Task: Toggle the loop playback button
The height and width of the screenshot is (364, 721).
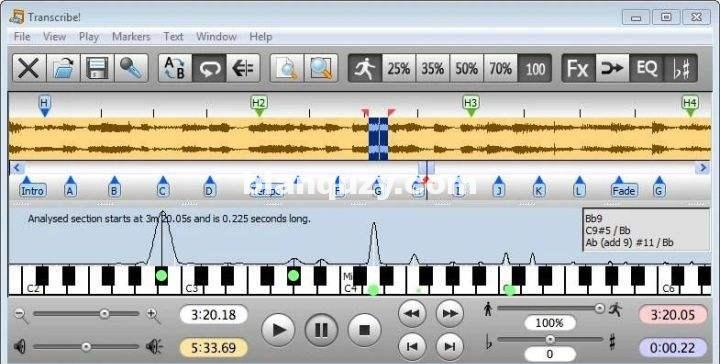Action: (209, 68)
